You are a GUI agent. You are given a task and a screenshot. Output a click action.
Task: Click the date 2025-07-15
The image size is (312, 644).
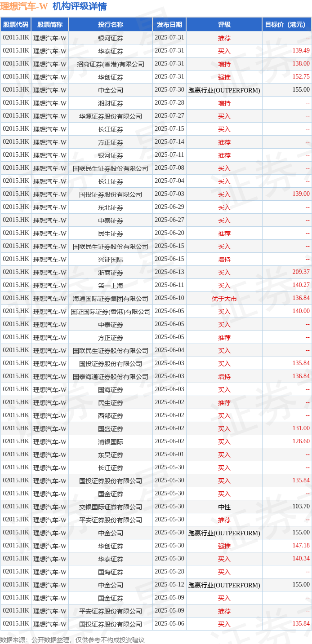click(x=169, y=129)
